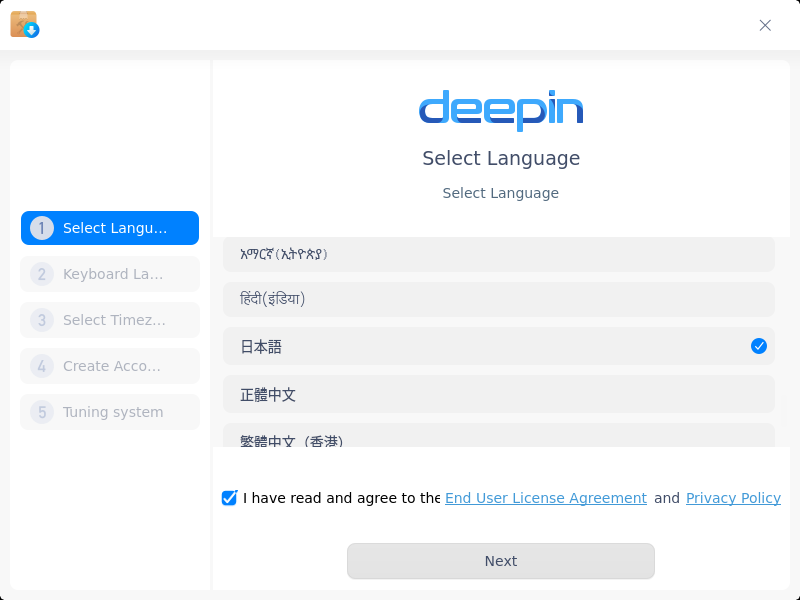Go to step 4 Create Account
Screen dimensions: 800x600
tap(110, 366)
